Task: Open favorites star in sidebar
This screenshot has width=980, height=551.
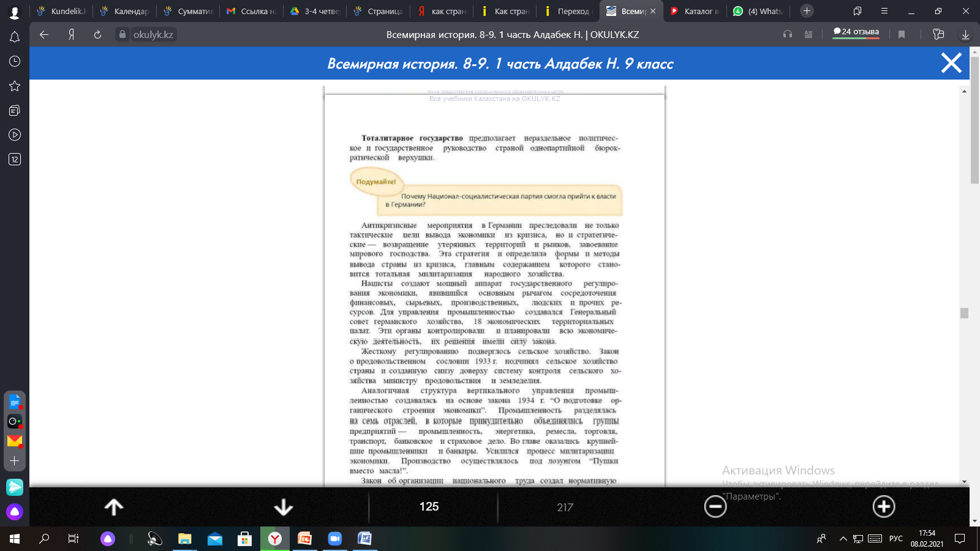Action: (15, 86)
